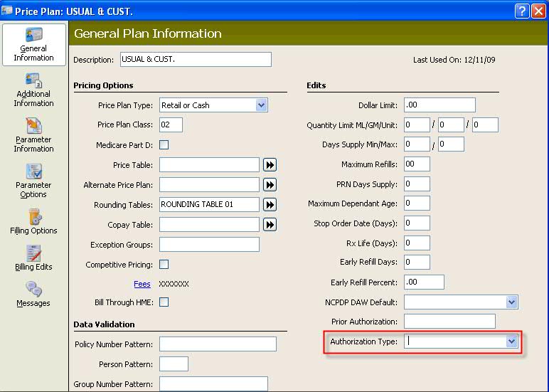Click the Stop Order Date (Days) field
The width and height of the screenshot is (549, 392).
tap(417, 223)
